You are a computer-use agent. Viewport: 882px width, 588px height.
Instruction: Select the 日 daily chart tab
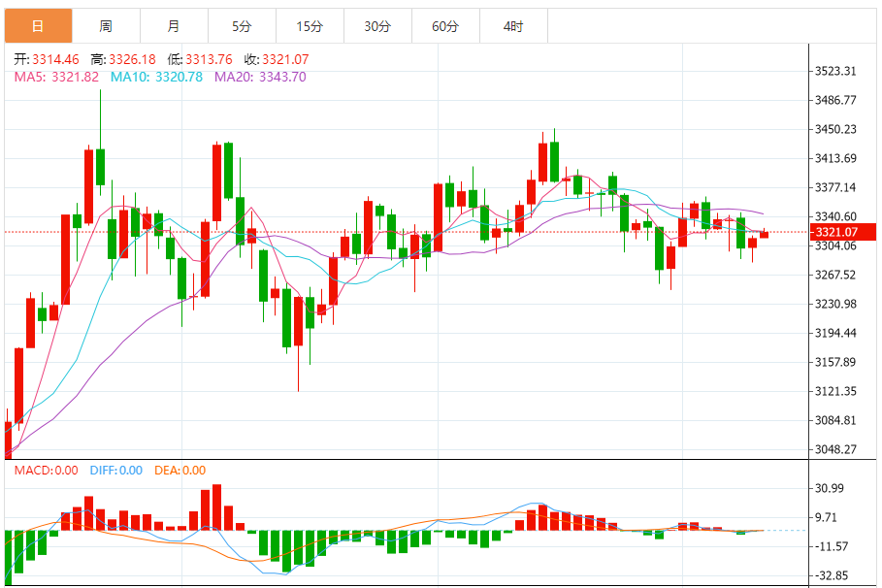click(38, 26)
